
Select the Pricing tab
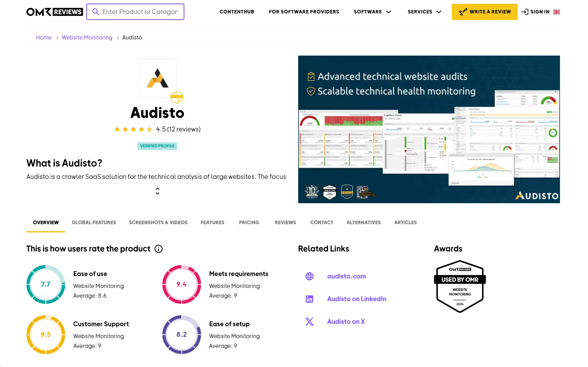tap(249, 222)
